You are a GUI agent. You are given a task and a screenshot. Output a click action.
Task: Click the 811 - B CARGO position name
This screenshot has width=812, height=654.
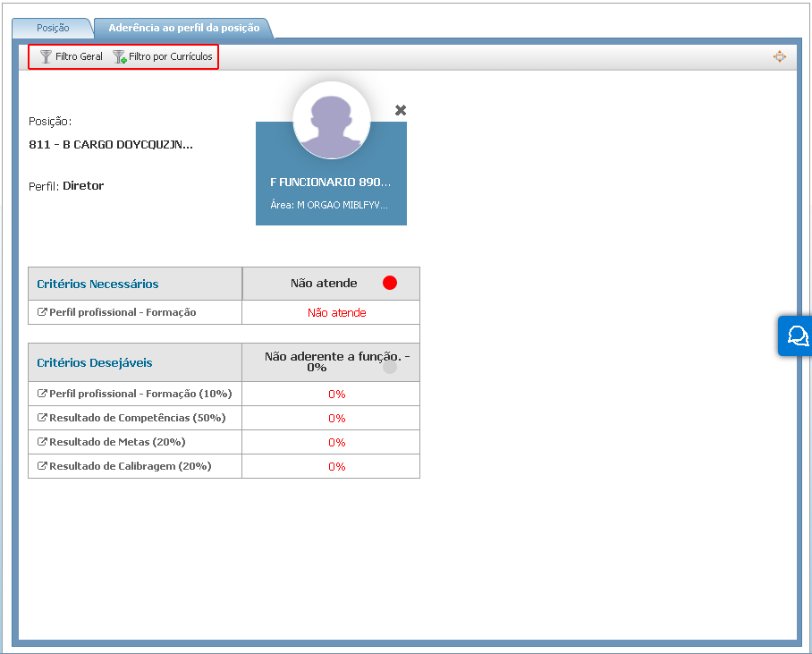110,144
